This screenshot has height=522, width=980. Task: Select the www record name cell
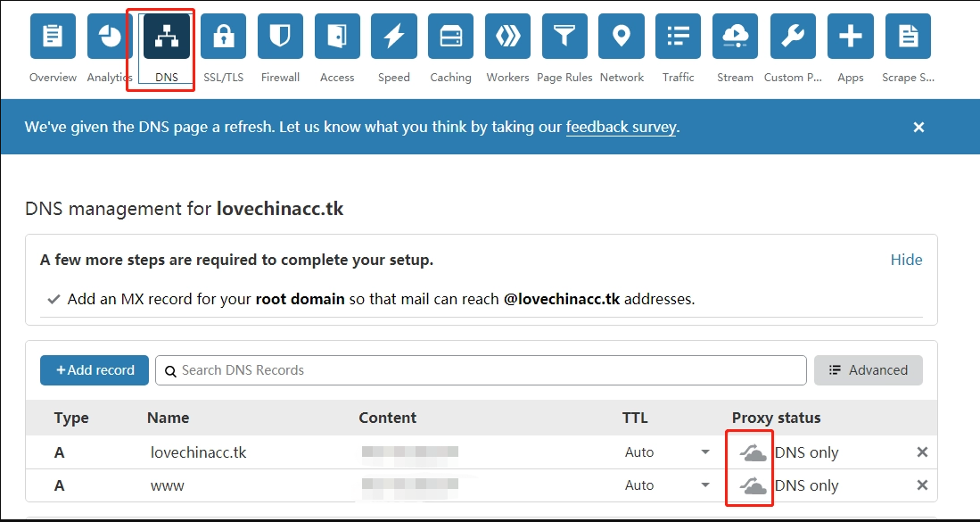click(168, 485)
